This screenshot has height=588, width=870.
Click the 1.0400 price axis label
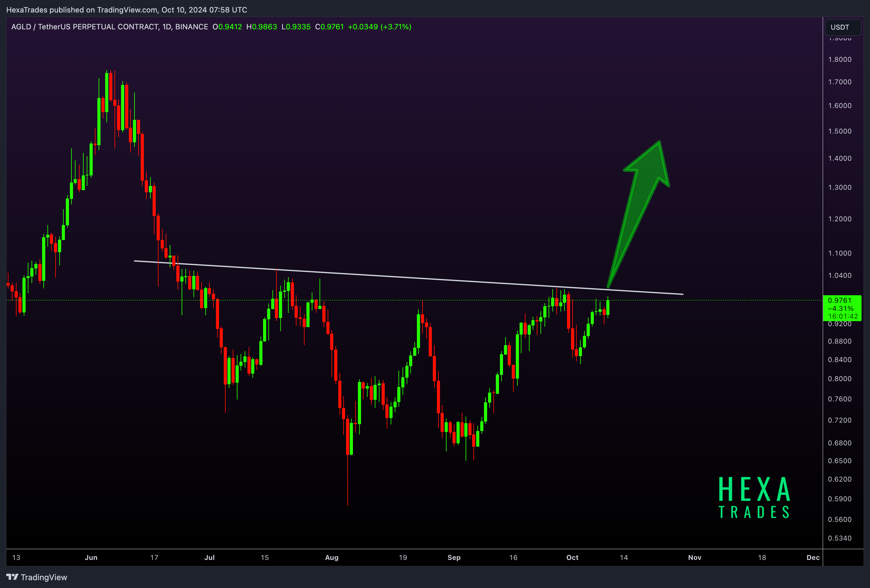point(840,275)
